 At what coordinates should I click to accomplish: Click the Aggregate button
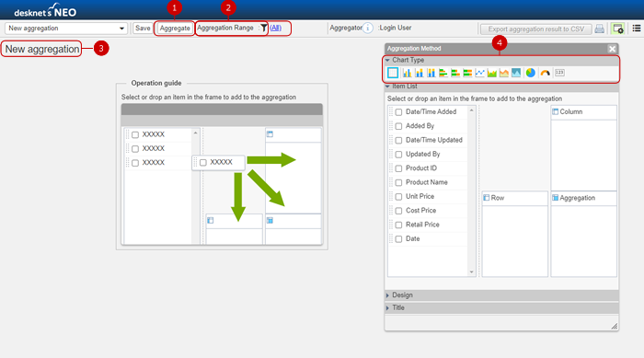[175, 29]
